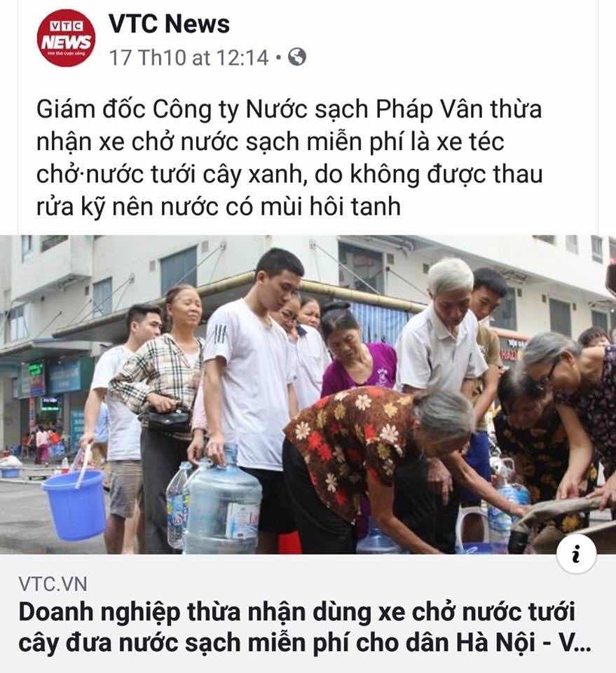Click the VTC.VN source domain label
This screenshot has width=616, height=673.
[x=53, y=584]
